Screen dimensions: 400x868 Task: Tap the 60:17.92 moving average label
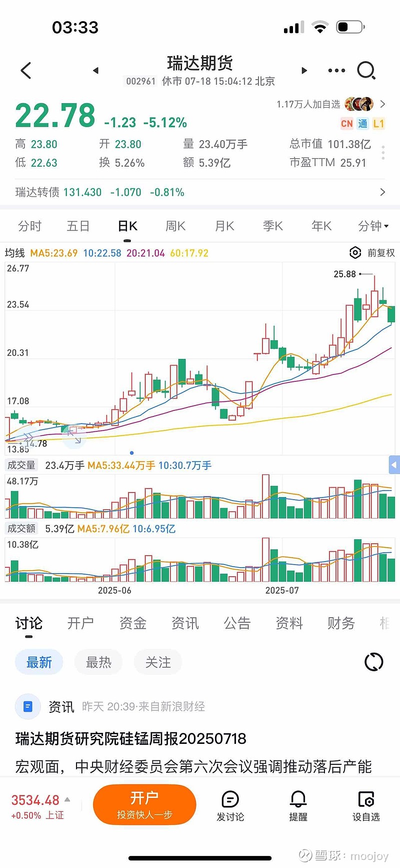[x=189, y=253]
